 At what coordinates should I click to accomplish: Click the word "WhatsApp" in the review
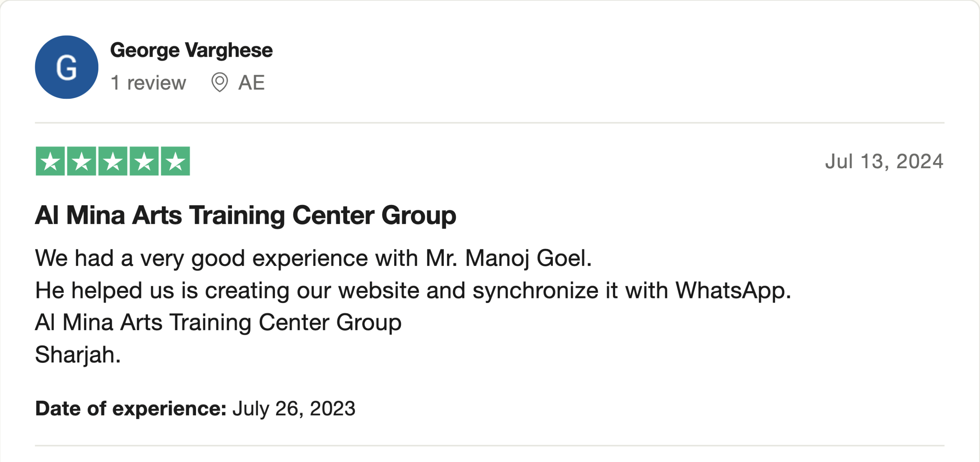pos(733,290)
